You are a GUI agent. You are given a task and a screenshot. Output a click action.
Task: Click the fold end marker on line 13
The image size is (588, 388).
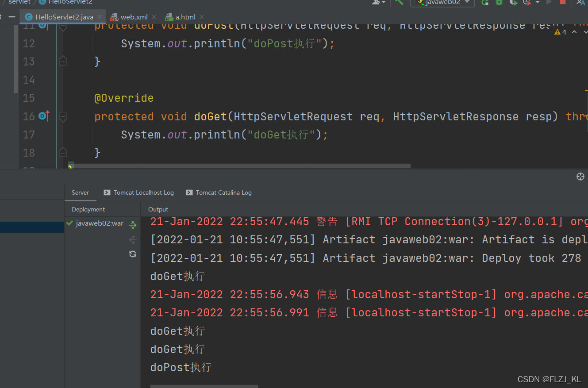point(63,61)
